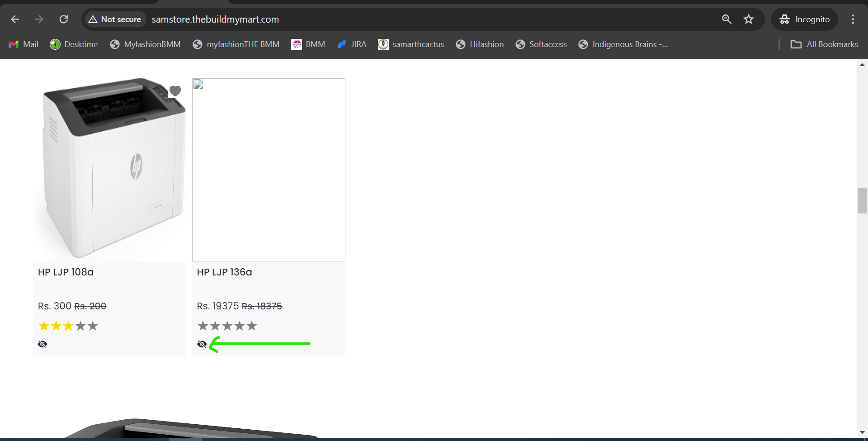Open the Hifashion bookmark

pos(480,44)
